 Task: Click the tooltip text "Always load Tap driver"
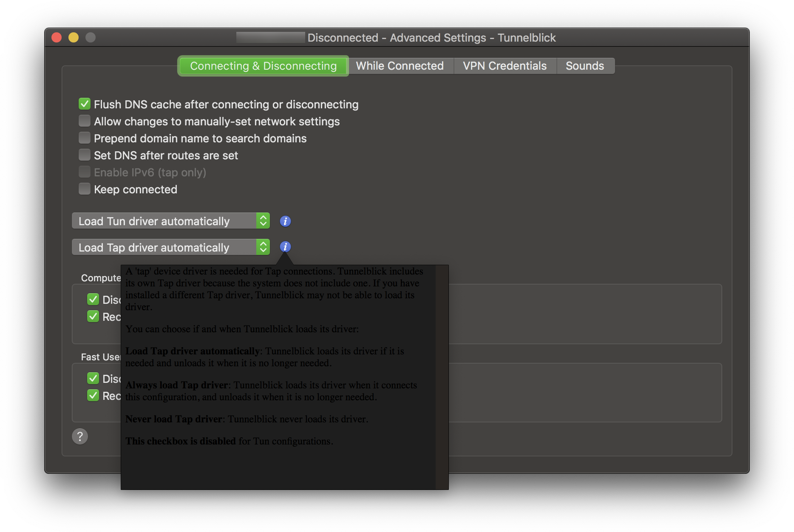click(177, 385)
